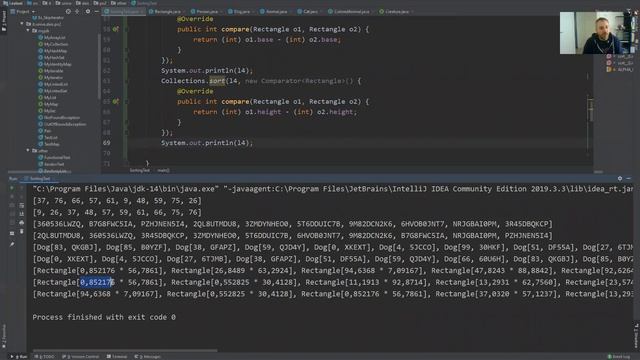Click the highlighted 0,852176 value in console

pos(97,282)
